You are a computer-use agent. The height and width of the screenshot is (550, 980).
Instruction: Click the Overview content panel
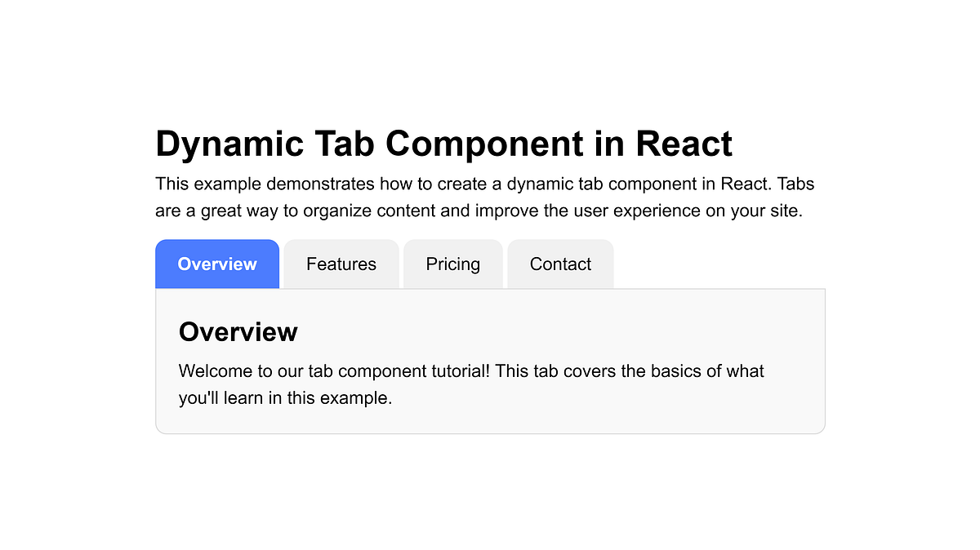coord(490,361)
